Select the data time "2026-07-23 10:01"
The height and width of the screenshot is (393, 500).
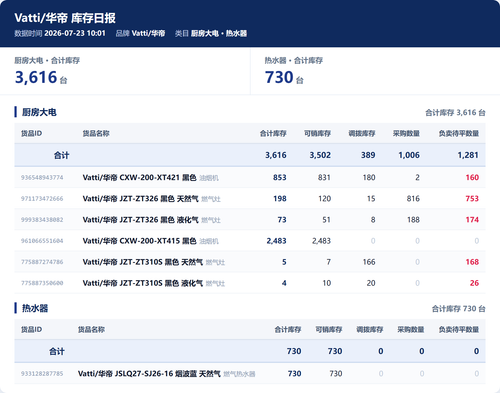click(75, 33)
